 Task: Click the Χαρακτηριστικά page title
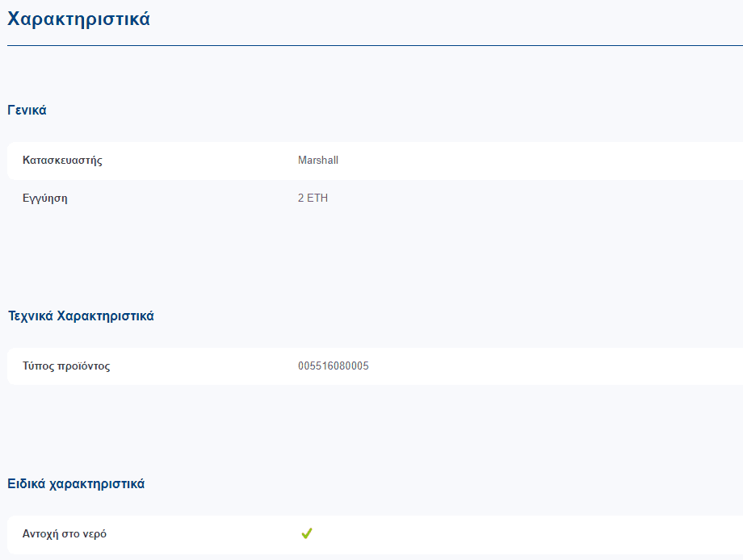click(x=78, y=19)
